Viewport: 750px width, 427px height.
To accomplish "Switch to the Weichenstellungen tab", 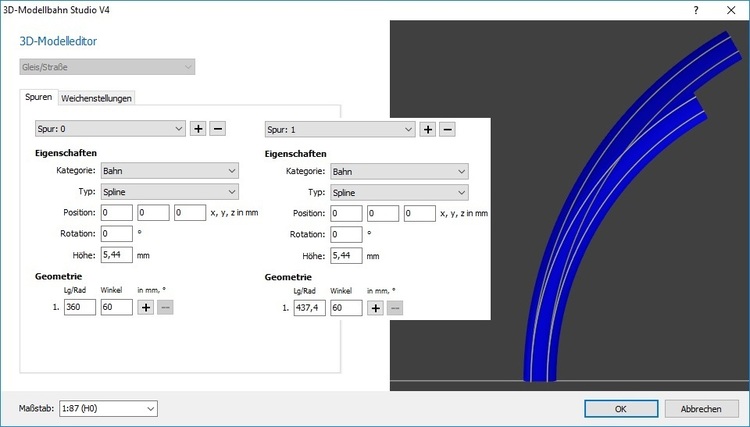I will [x=96, y=98].
